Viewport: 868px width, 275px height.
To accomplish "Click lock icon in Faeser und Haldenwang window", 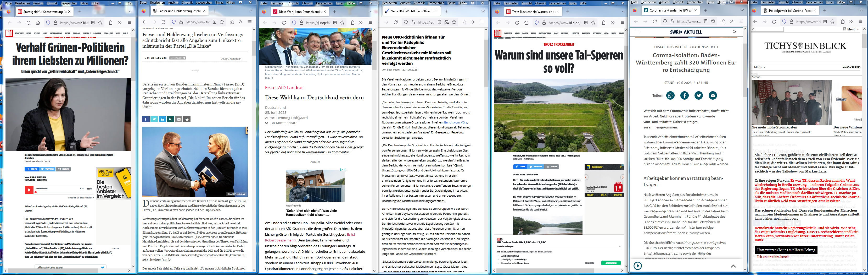I will [181, 22].
